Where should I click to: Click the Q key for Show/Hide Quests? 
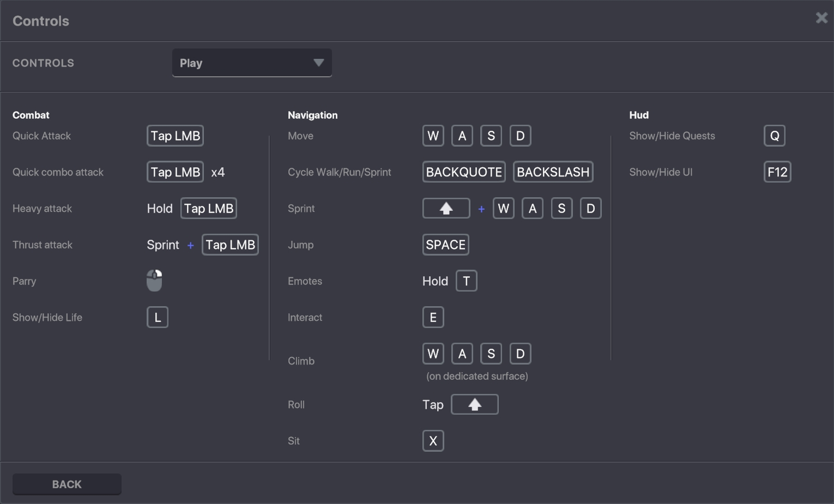point(774,136)
